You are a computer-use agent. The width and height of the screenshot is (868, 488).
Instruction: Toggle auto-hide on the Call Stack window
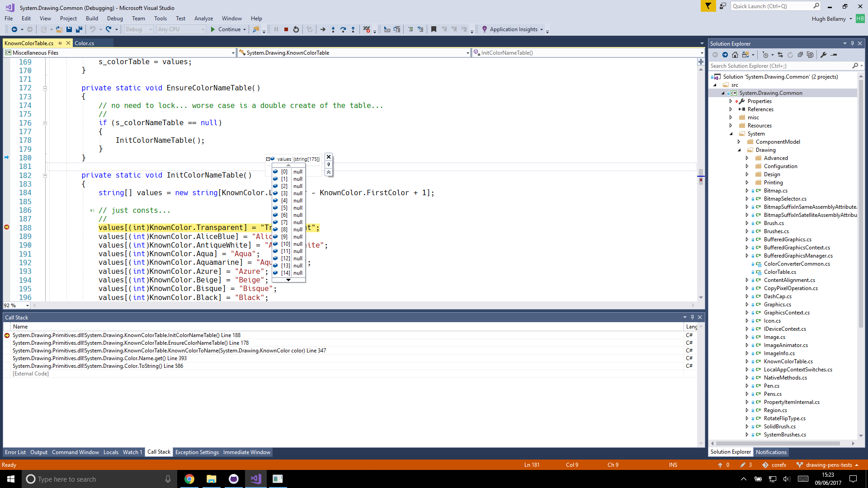tap(692, 317)
